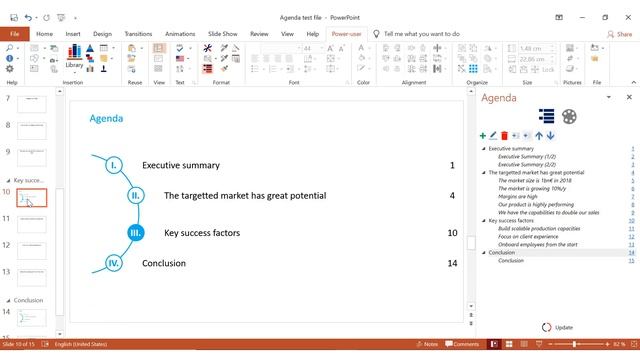The width and height of the screenshot is (640, 360).
Task: Click the green plus add-section icon in Agenda pane
Action: pyautogui.click(x=483, y=136)
